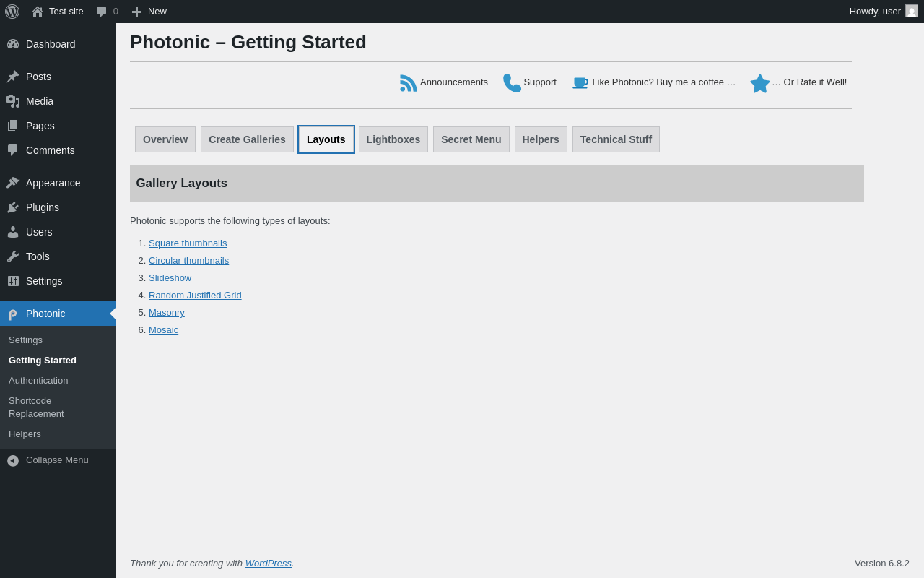
Task: Open the Dashboard menu label
Action: pos(51,44)
